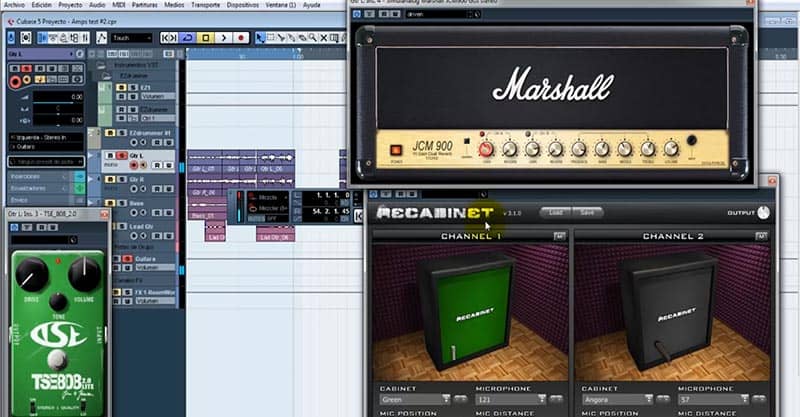Open the Edición menu
This screenshot has width=800, height=417.
pos(42,5)
